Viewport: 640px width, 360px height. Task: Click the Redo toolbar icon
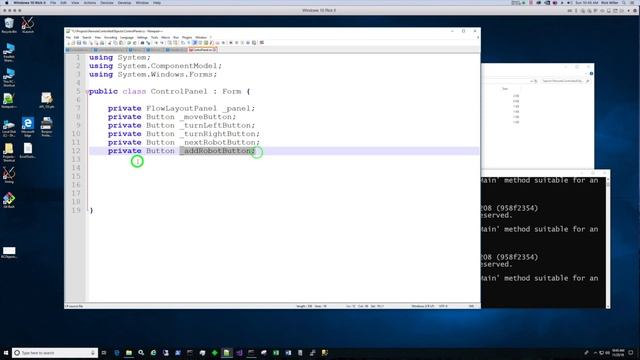click(134, 42)
